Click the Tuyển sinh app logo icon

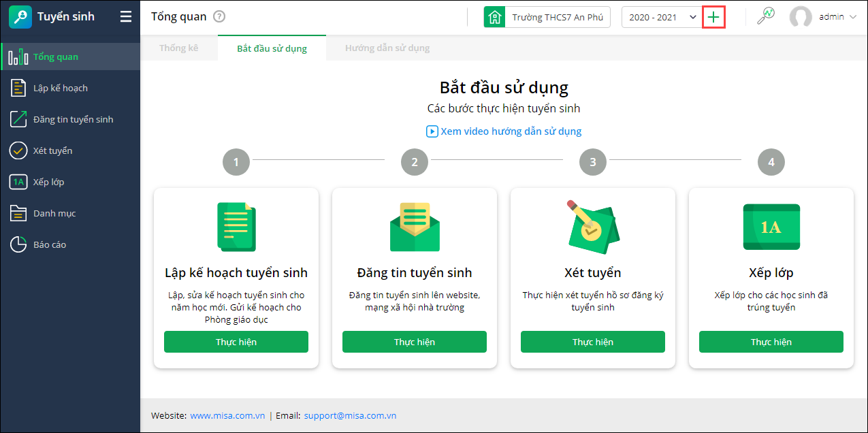[x=20, y=17]
